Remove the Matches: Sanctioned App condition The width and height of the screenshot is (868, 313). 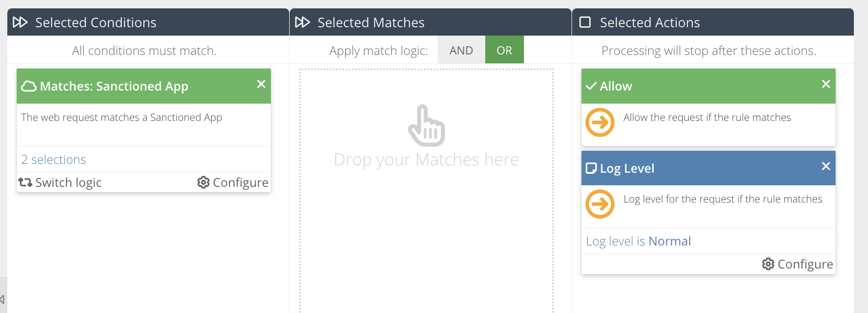pyautogui.click(x=261, y=84)
